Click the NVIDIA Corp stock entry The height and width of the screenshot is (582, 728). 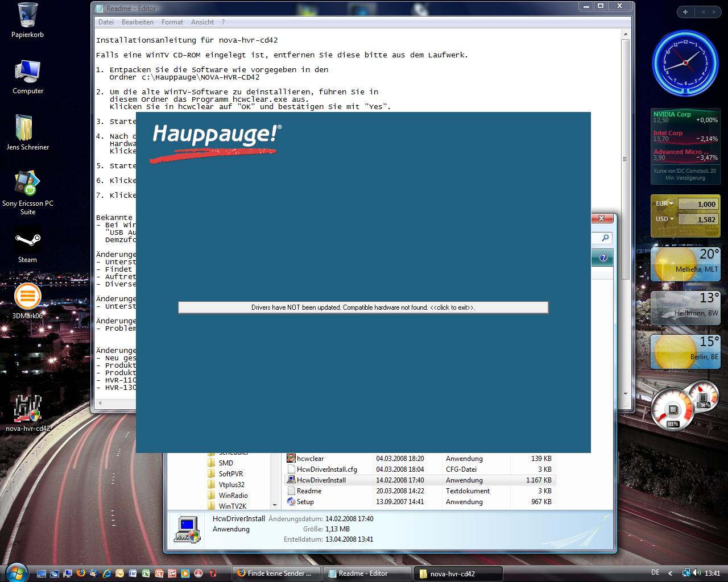coord(685,117)
